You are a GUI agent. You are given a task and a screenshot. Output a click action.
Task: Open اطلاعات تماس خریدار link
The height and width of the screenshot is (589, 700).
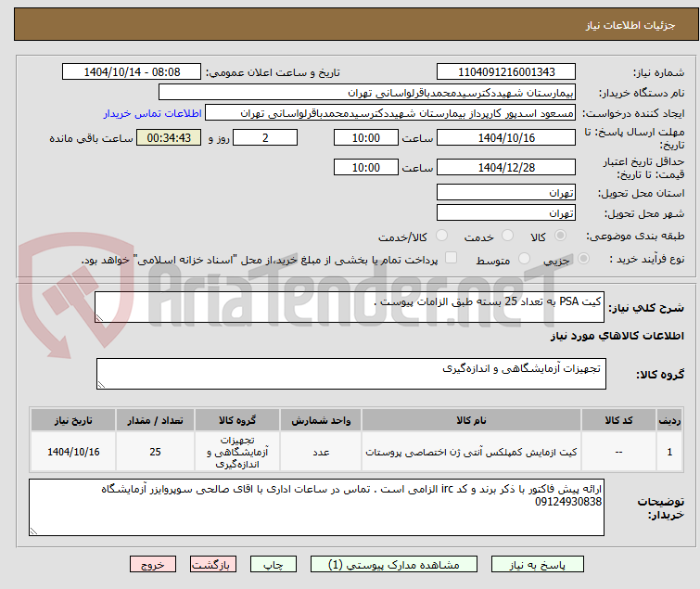[x=153, y=113]
